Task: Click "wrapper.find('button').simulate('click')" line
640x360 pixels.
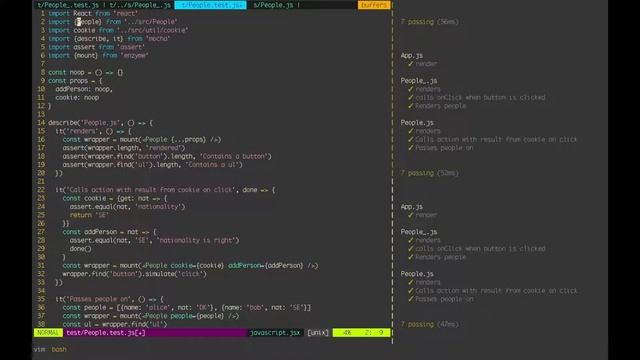Action: [135, 274]
